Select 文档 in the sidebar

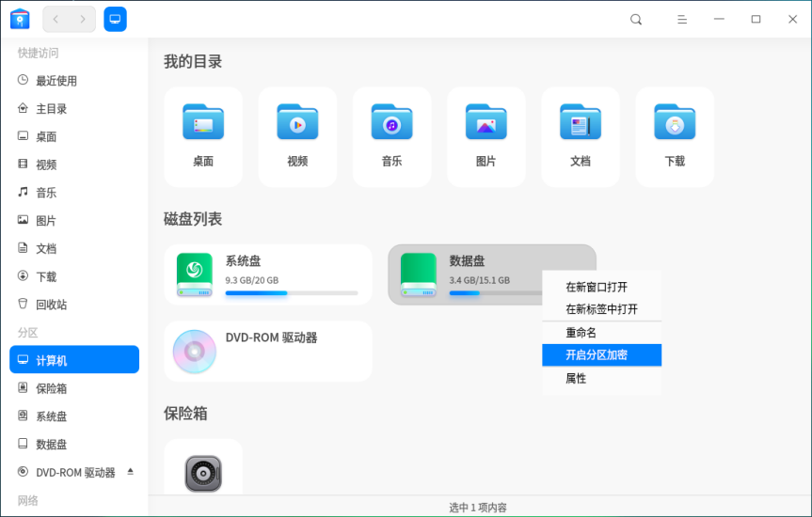(x=74, y=248)
